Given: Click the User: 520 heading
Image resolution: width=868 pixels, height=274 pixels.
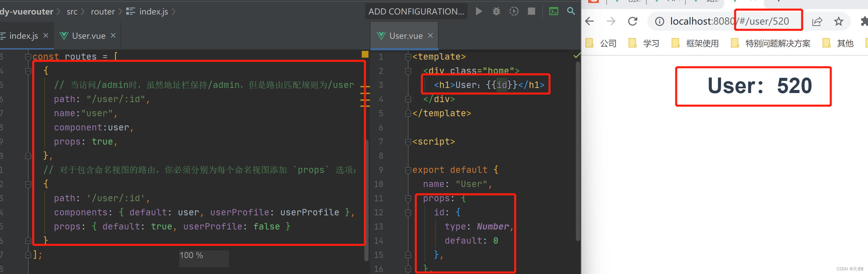Looking at the screenshot, I should tap(760, 86).
